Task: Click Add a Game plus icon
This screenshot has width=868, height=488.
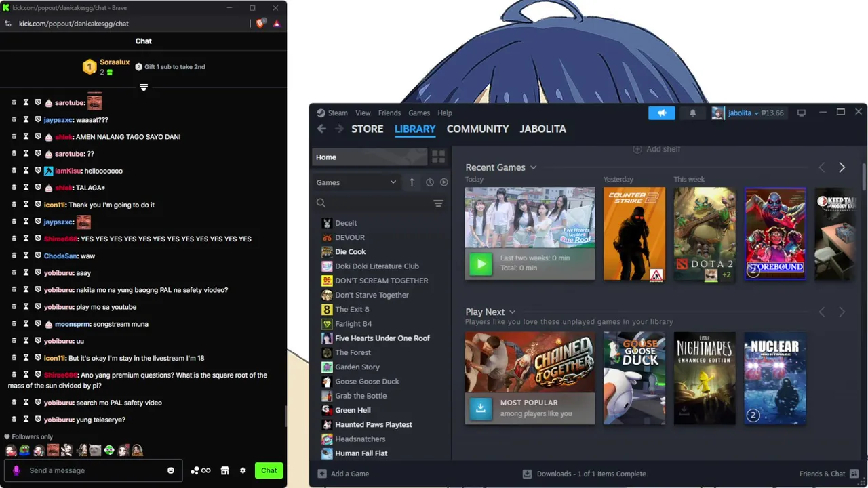Action: [322, 474]
